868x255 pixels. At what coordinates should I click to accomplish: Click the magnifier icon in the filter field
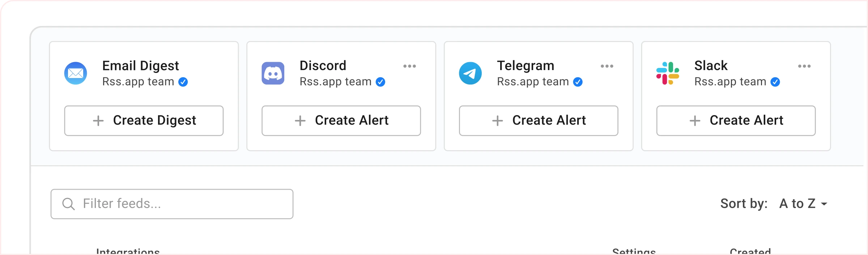tap(68, 204)
